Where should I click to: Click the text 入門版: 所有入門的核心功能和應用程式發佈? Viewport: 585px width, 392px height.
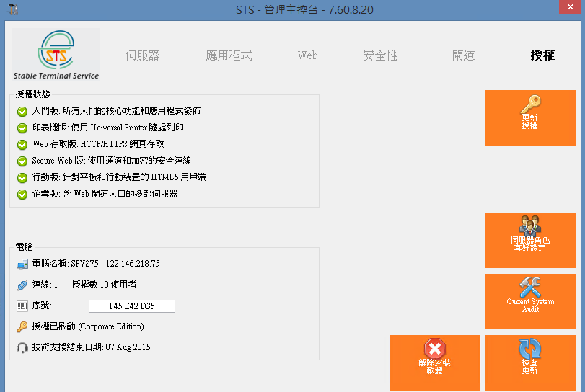click(x=116, y=111)
